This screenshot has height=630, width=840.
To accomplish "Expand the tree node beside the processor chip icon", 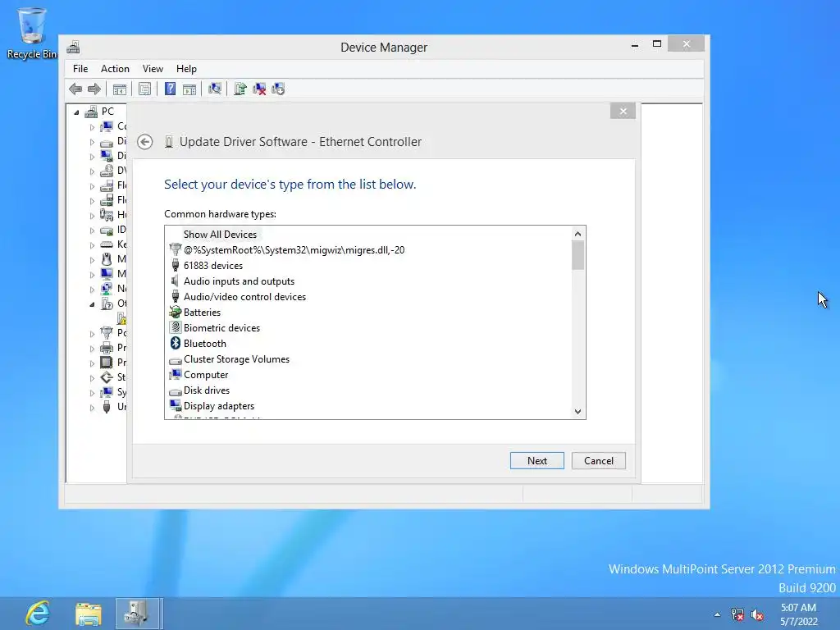I will (92, 363).
